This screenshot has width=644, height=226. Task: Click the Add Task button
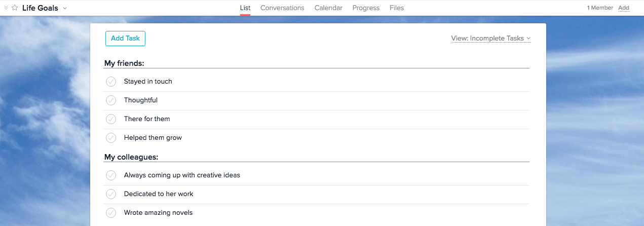pyautogui.click(x=125, y=39)
